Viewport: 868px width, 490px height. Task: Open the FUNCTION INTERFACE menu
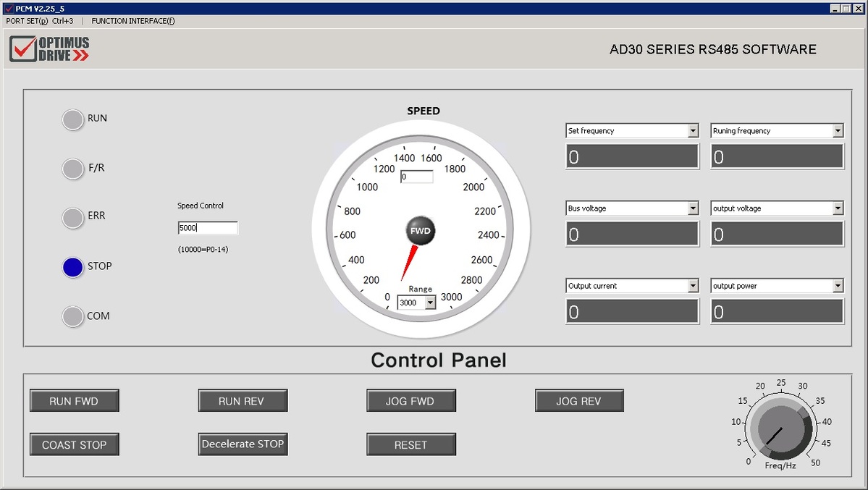tap(133, 21)
